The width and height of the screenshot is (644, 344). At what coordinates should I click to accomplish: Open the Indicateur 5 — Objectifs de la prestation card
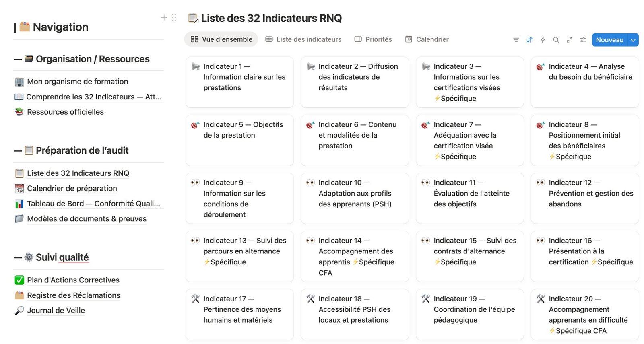[239, 140]
